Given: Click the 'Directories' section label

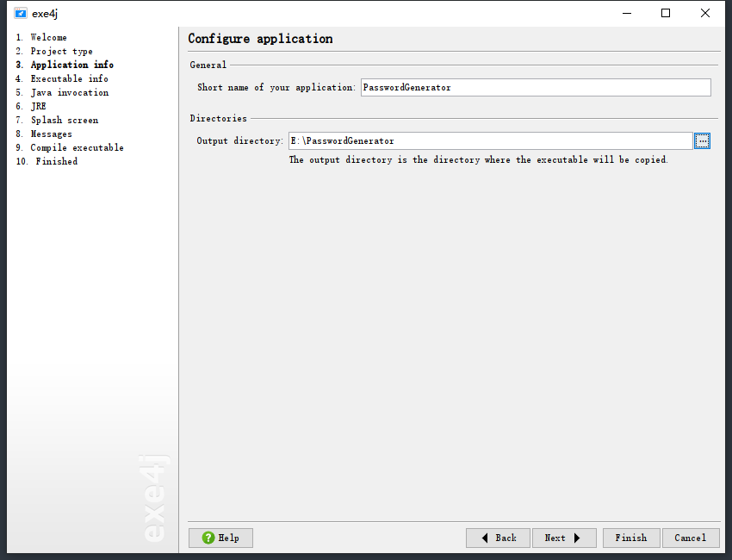Looking at the screenshot, I should click(219, 119).
